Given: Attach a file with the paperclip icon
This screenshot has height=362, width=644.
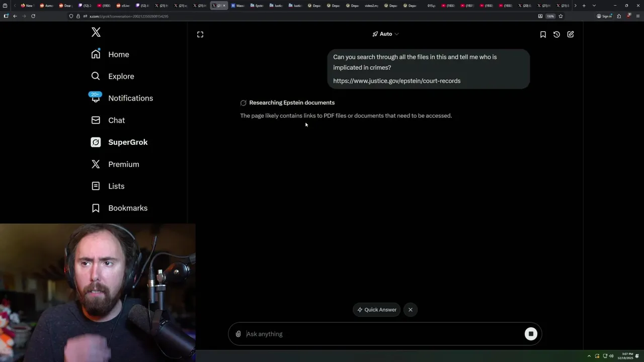Looking at the screenshot, I should (238, 334).
